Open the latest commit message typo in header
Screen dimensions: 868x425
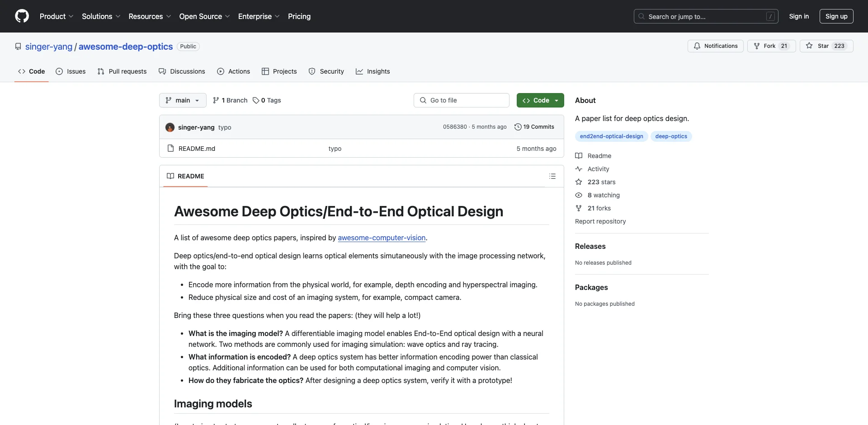(x=225, y=127)
